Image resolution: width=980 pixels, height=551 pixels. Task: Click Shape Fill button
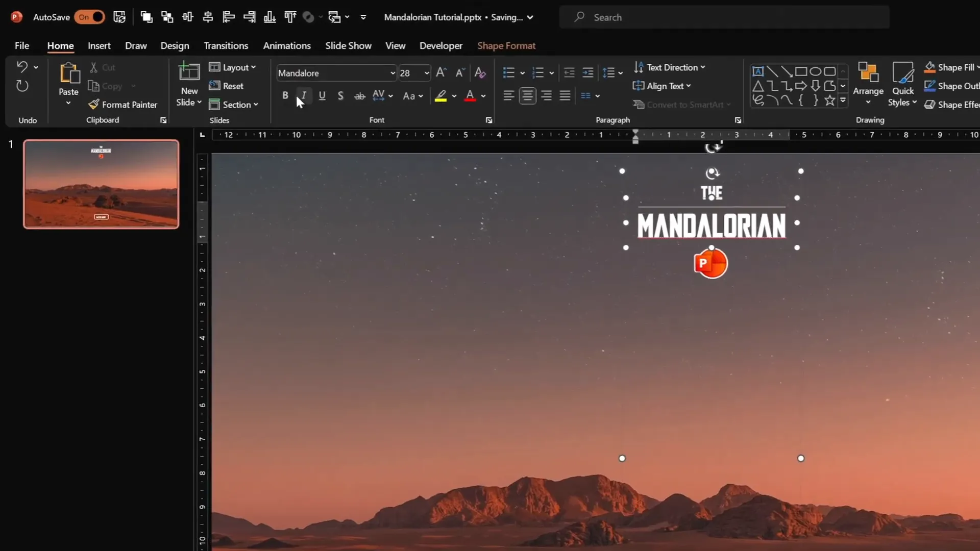click(950, 67)
